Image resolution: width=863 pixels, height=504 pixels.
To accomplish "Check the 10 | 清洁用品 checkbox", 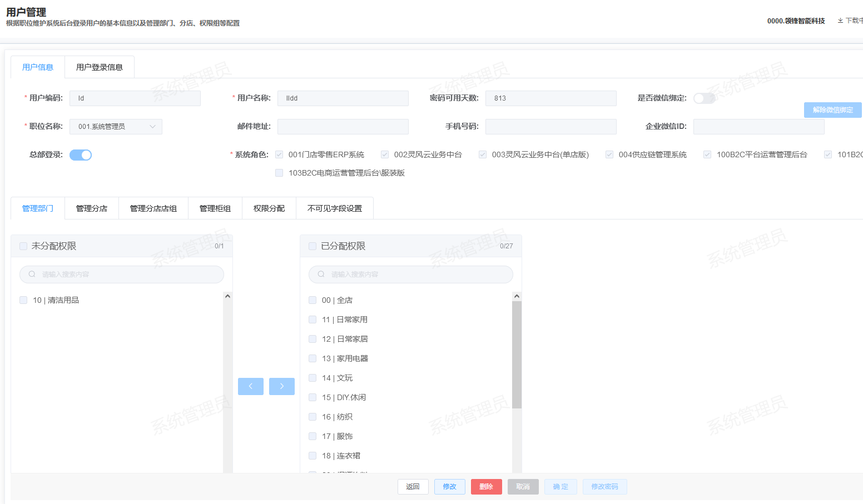I will coord(23,300).
